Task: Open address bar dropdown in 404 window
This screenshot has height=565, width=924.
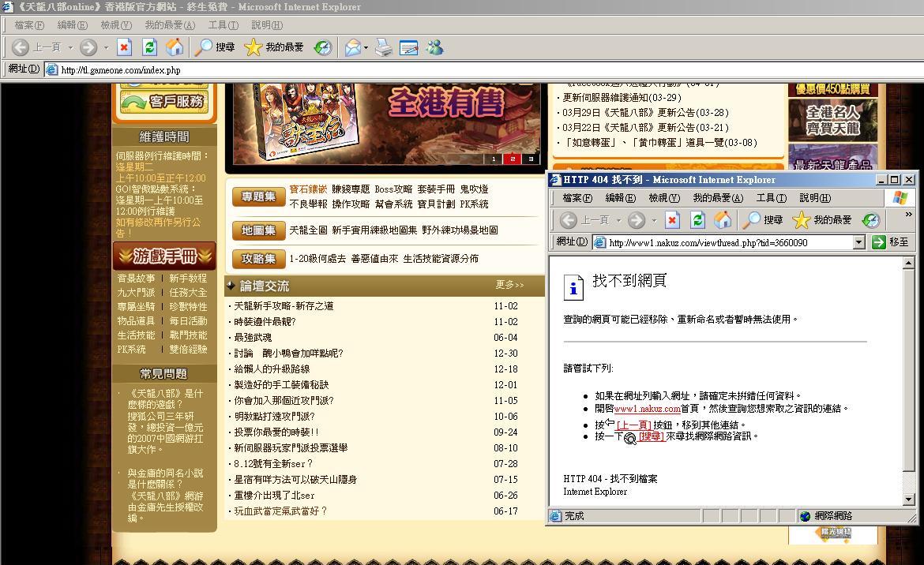Action: pos(859,242)
